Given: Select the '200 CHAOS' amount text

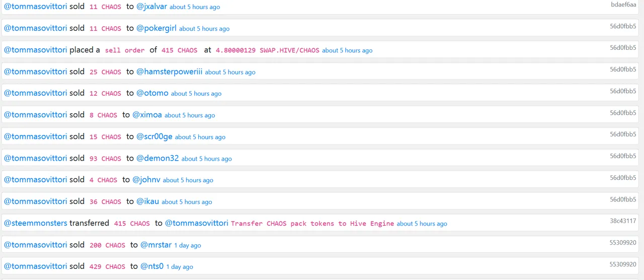Looking at the screenshot, I should point(107,245).
